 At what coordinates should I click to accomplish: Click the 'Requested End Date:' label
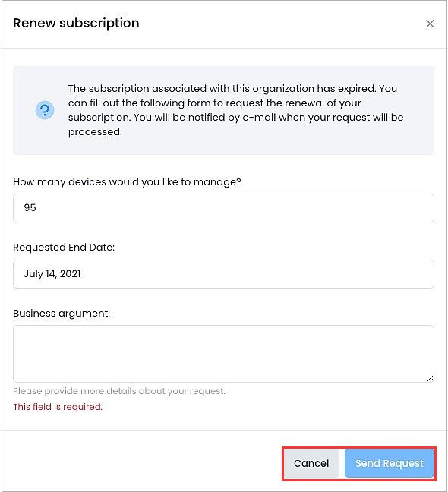[x=64, y=248]
